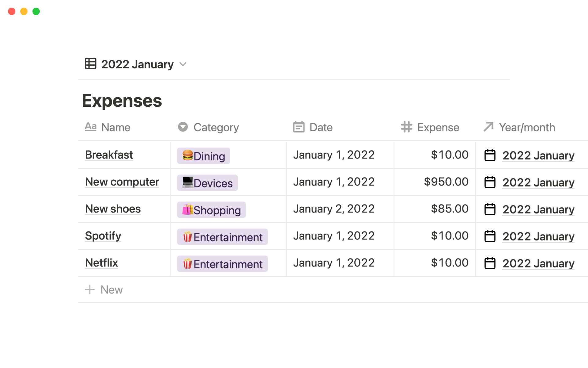
Task: Click the calendar icon in Netflix row
Action: pyautogui.click(x=490, y=263)
